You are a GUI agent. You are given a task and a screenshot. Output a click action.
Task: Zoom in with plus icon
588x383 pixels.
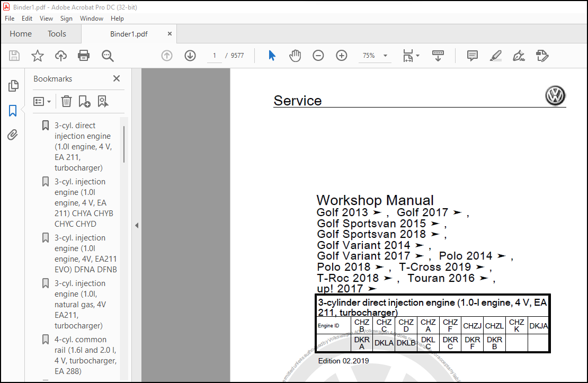341,56
